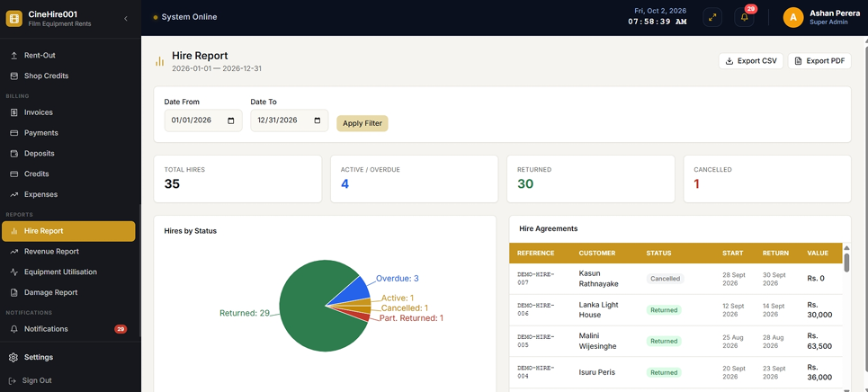868x392 pixels.
Task: Click the System Online status indicator
Action: [185, 17]
